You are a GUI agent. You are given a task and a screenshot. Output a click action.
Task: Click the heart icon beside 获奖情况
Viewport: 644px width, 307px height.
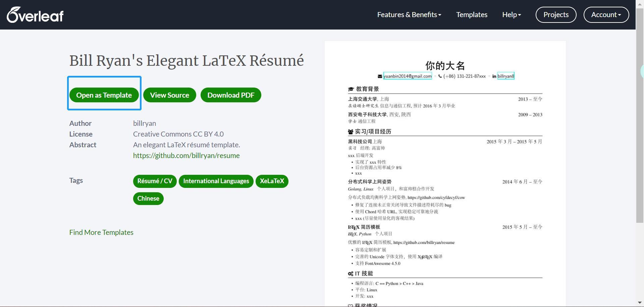point(350,304)
